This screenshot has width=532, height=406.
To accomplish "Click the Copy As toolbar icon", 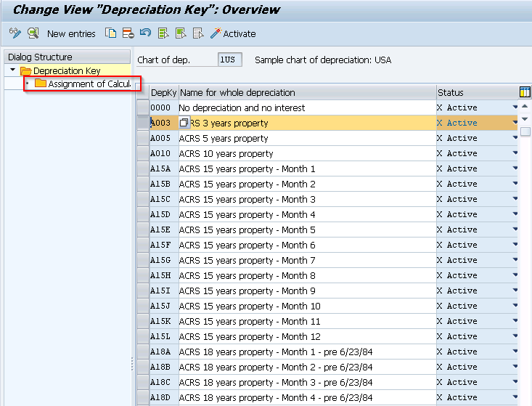I will pos(110,33).
